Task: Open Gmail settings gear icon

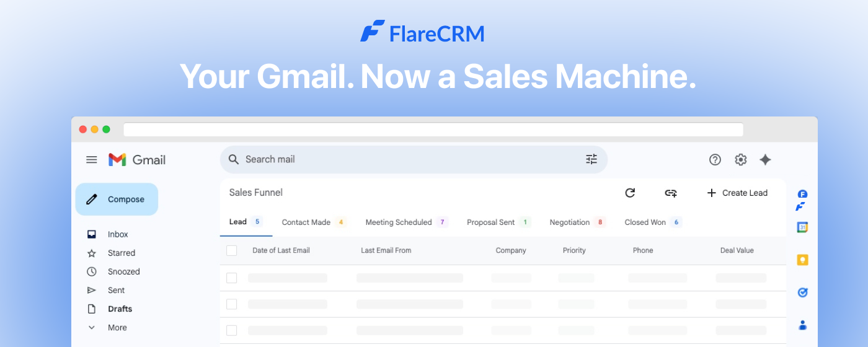Action: 741,160
